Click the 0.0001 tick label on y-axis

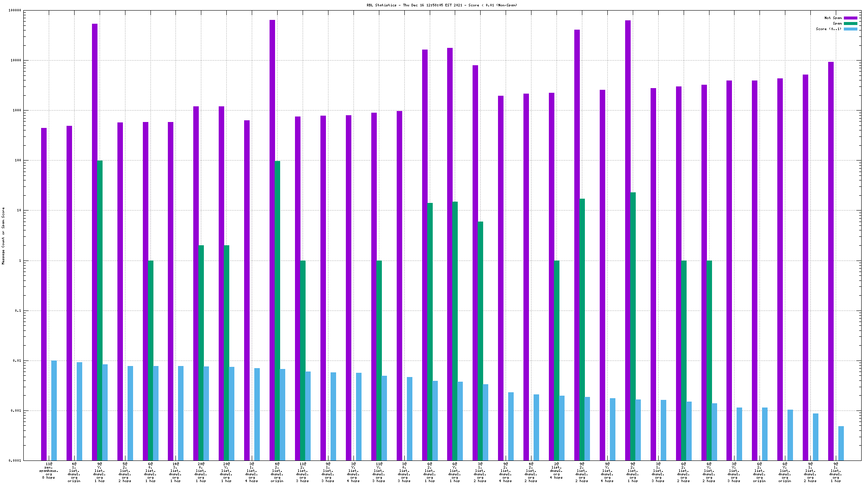[x=15, y=460]
